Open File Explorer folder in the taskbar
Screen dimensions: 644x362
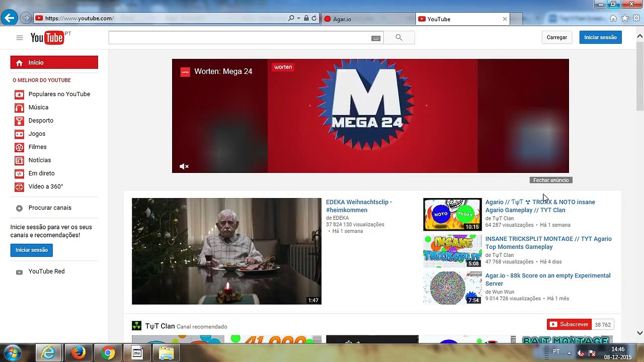click(166, 353)
